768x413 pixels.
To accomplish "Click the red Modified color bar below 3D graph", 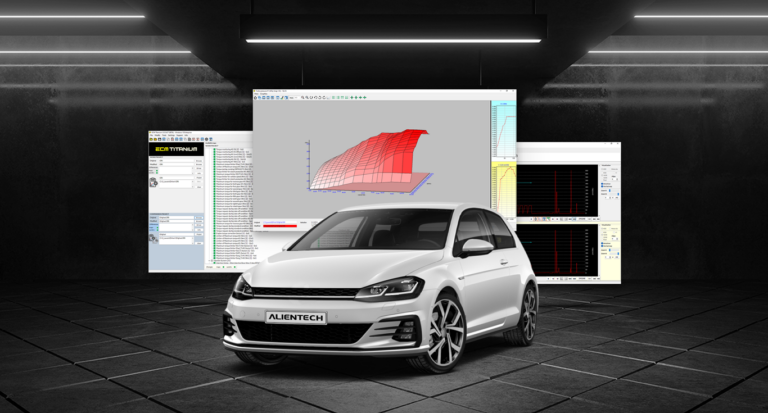I will (x=279, y=224).
